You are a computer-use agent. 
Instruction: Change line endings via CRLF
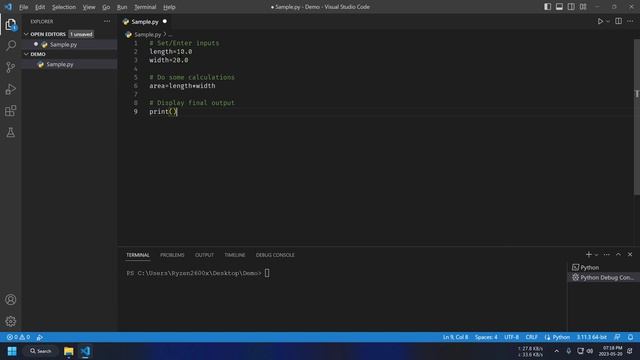531,337
